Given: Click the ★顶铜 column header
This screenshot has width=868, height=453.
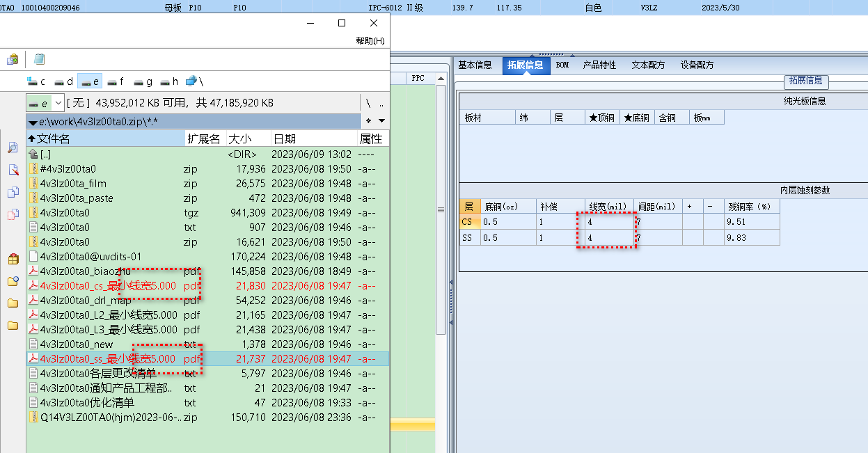Looking at the screenshot, I should coord(602,118).
